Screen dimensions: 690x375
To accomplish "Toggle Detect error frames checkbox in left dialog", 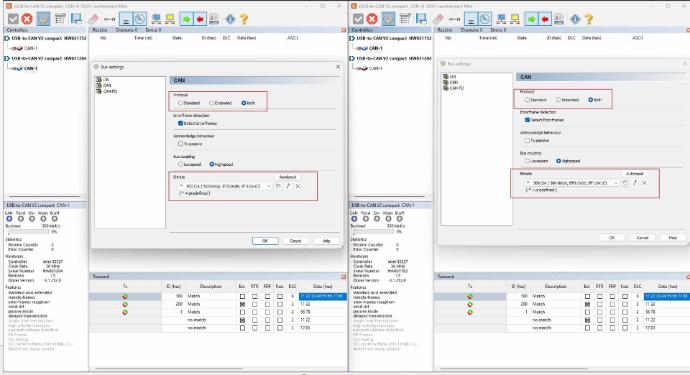I will click(x=180, y=123).
